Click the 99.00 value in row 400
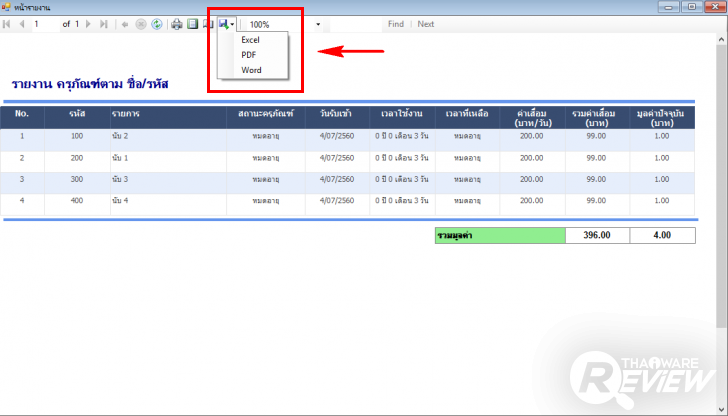The image size is (728, 416). 596,201
